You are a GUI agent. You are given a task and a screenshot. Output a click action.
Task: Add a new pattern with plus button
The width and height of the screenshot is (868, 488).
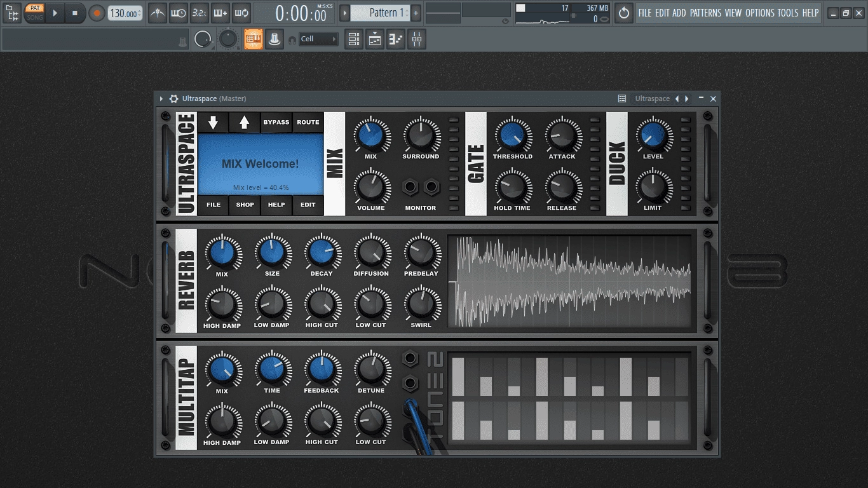[x=416, y=13]
